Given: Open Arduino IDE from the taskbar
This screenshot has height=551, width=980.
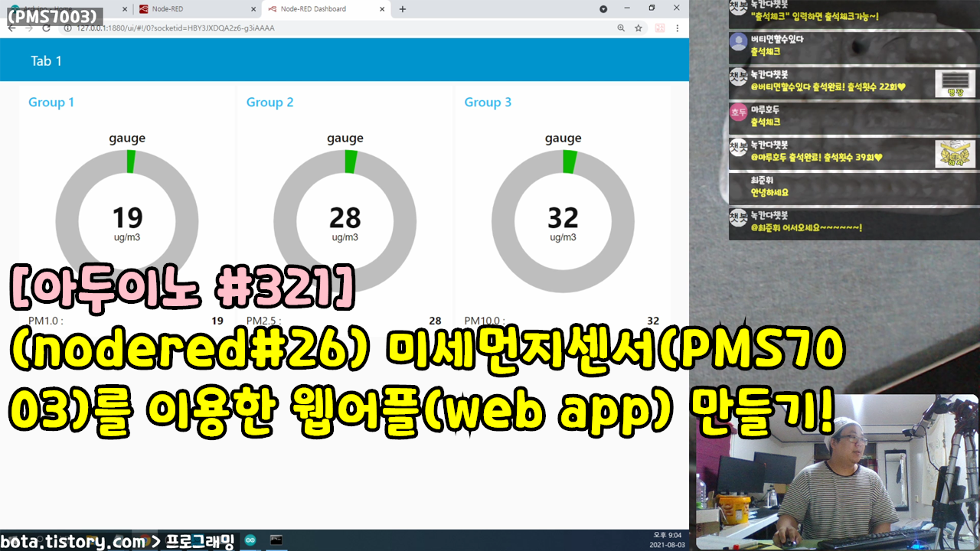Looking at the screenshot, I should (250, 540).
